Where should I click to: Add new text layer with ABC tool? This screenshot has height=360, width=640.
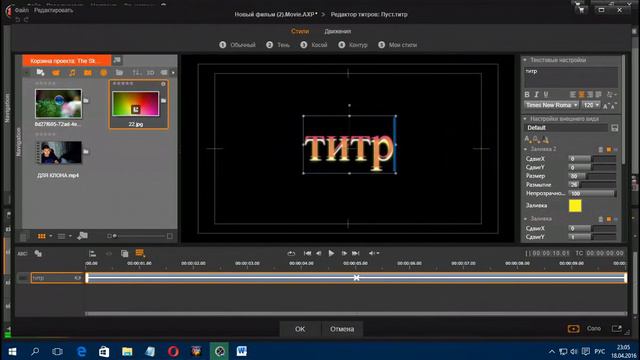(22, 253)
